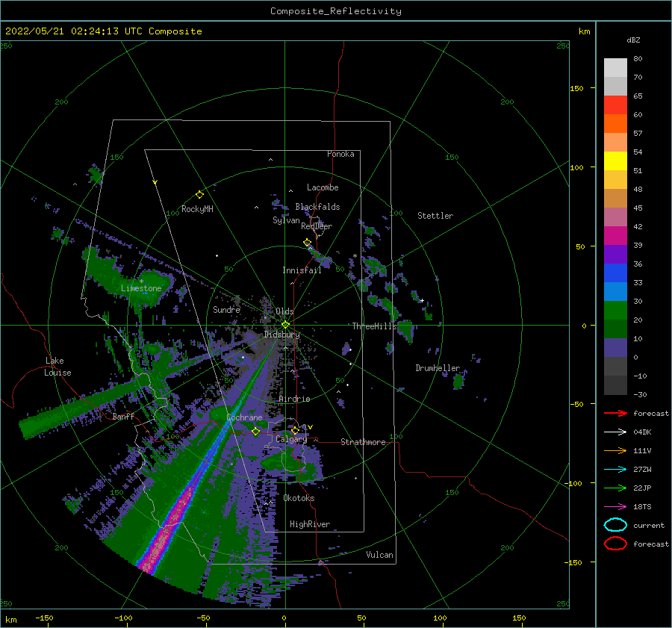Image resolution: width=672 pixels, height=628 pixels.
Task: Select the purple 36-39 dBZ swatch
Action: pos(615,255)
